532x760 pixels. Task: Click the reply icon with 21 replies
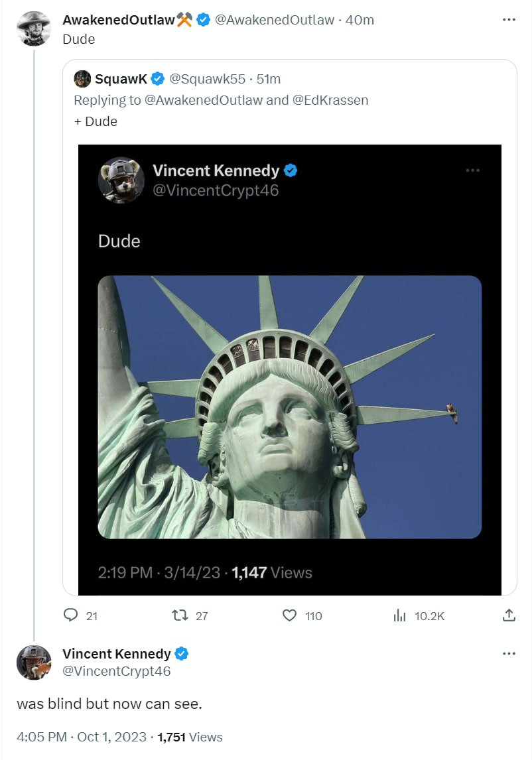pos(71,615)
